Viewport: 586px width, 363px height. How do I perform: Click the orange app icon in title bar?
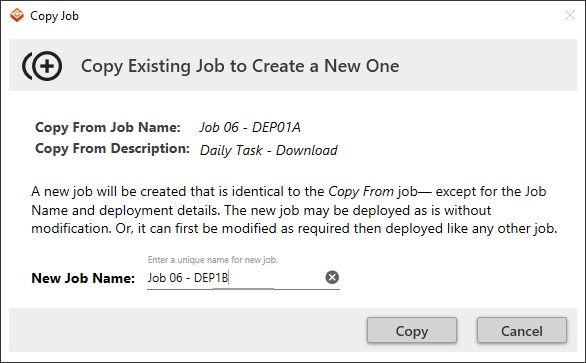click(17, 16)
